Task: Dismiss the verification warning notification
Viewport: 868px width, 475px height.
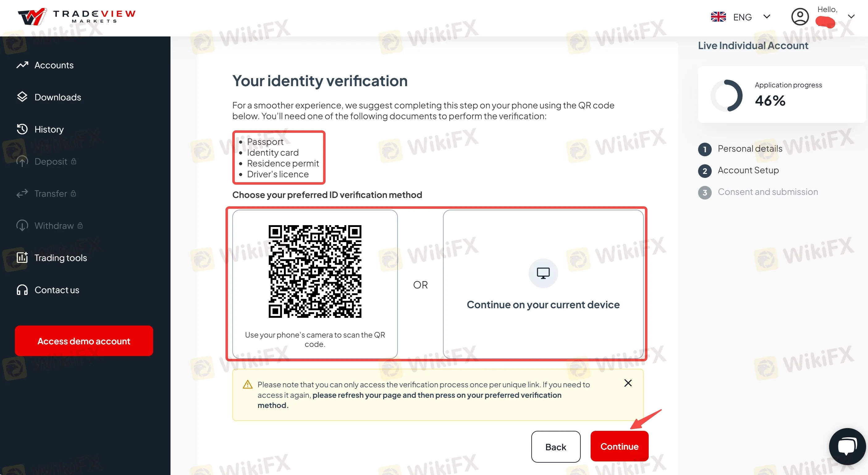Action: (x=628, y=383)
